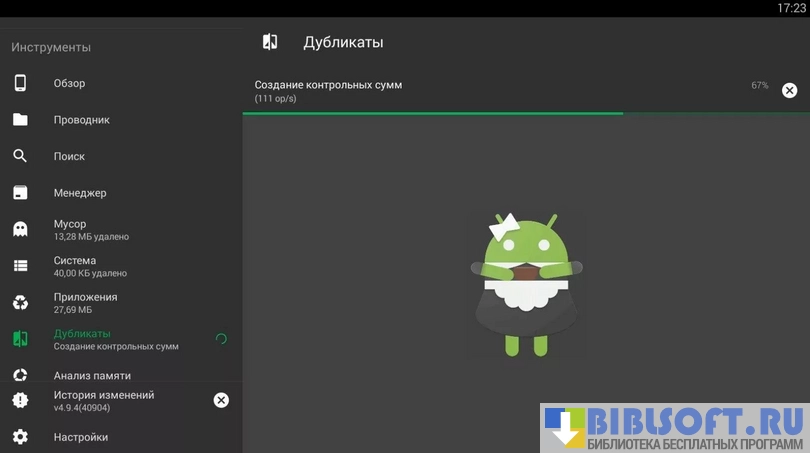
Task: Click the spinning loader beside Дубликаты
Action: pos(221,339)
